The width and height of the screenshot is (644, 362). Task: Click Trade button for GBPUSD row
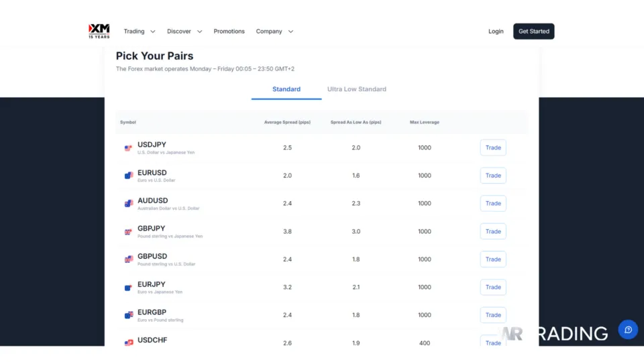[493, 259]
